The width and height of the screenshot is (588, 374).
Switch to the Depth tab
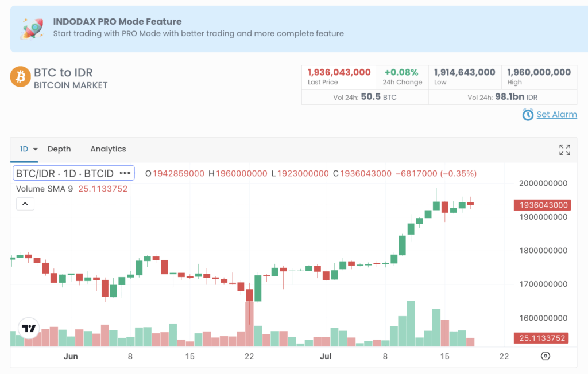click(x=59, y=149)
